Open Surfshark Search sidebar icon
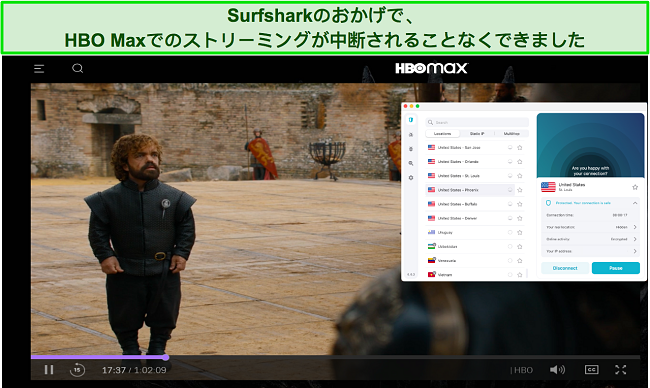Viewport: 650px width, 388px height. tap(411, 163)
